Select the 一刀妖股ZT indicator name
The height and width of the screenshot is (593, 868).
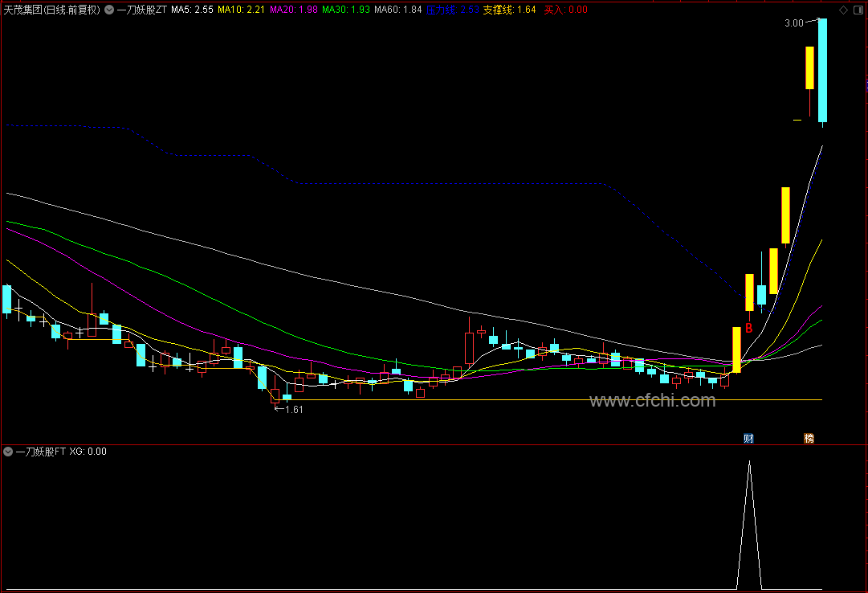141,10
